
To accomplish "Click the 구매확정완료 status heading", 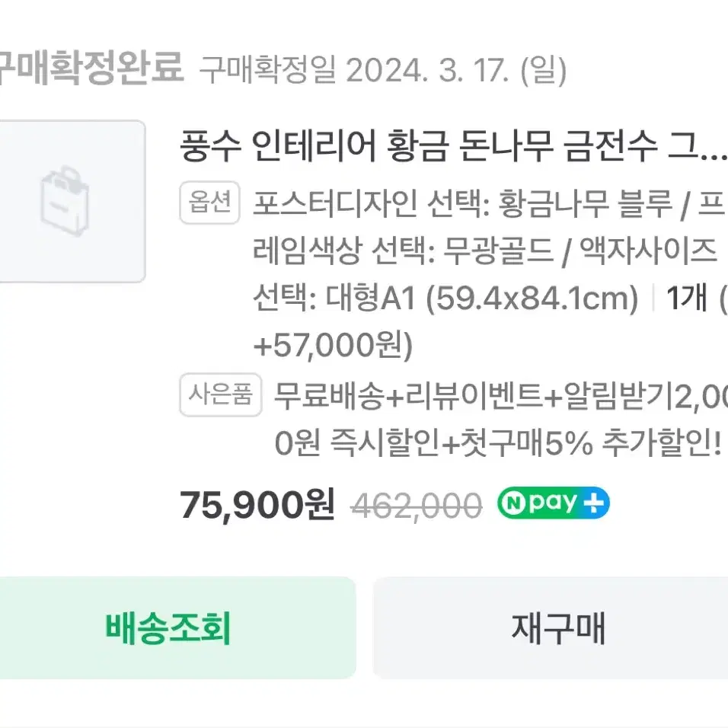I will (x=92, y=68).
